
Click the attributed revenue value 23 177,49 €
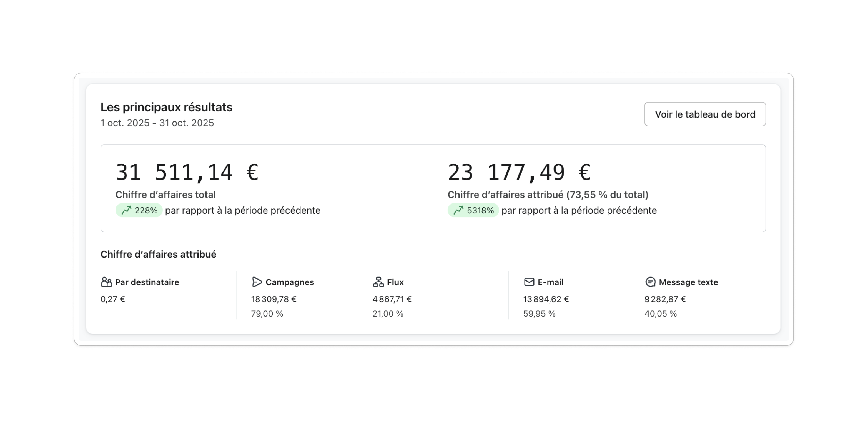(519, 172)
